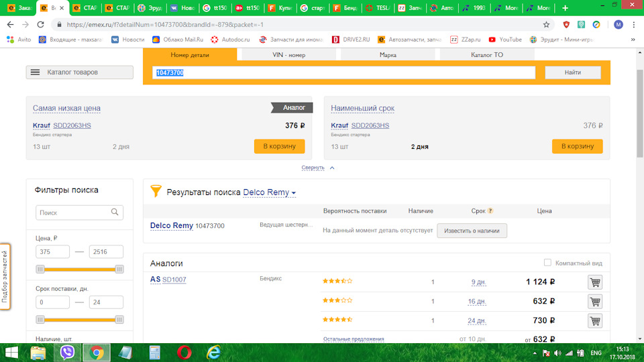The image size is (644, 362).
Task: Open the YouTube bookmark
Action: click(x=505, y=40)
